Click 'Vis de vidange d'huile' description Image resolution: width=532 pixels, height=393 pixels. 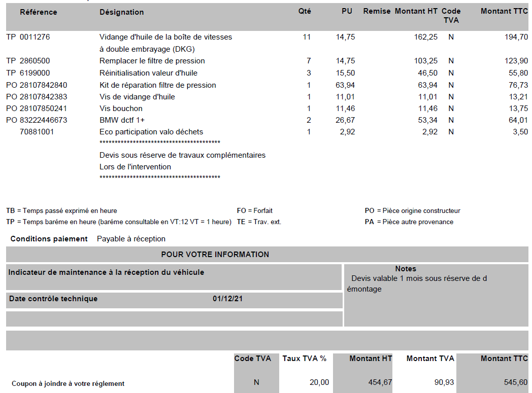(x=137, y=97)
